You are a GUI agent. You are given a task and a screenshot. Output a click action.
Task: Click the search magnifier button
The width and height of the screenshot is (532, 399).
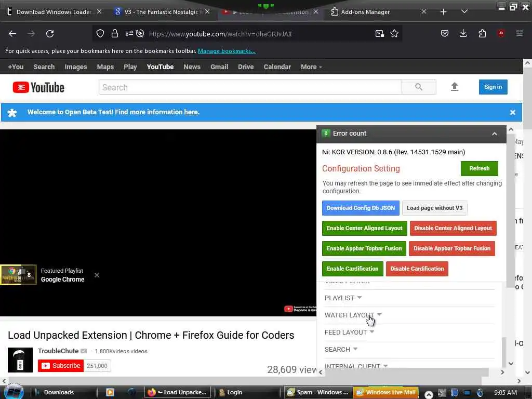[419, 87]
